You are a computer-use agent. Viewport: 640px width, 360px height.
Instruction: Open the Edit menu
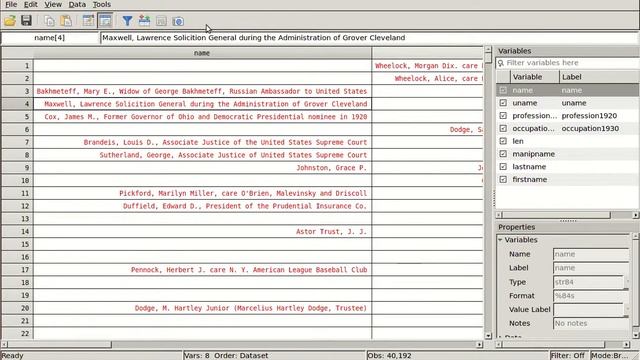[x=31, y=4]
